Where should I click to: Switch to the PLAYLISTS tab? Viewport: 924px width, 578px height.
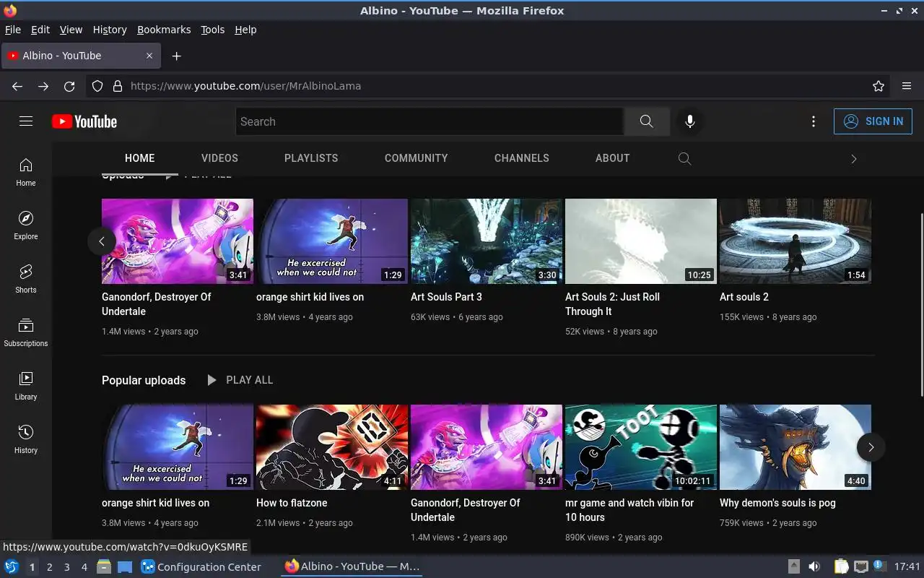[311, 158]
